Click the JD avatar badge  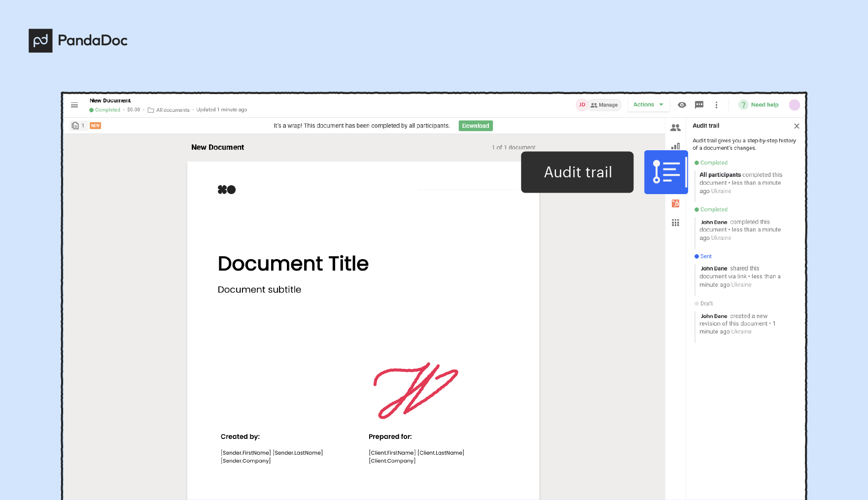(x=582, y=105)
